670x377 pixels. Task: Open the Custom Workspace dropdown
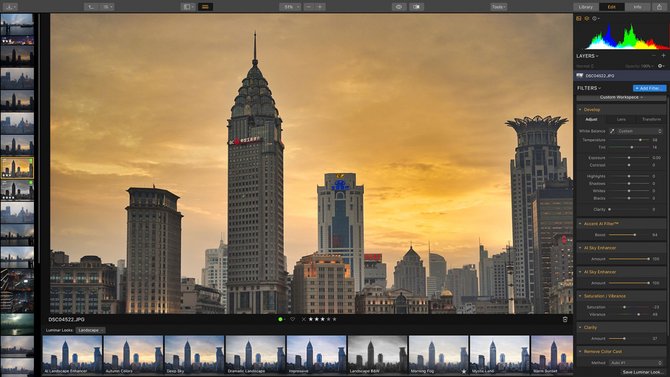pos(621,97)
